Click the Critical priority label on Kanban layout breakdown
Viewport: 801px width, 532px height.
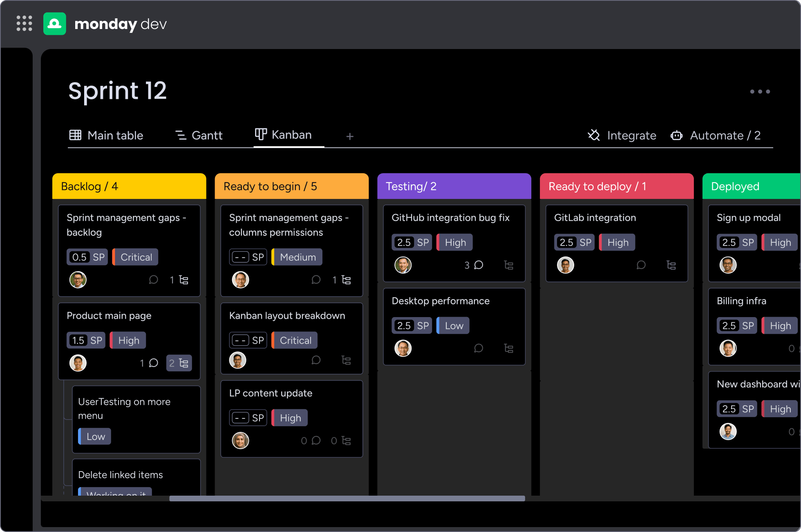[295, 340]
